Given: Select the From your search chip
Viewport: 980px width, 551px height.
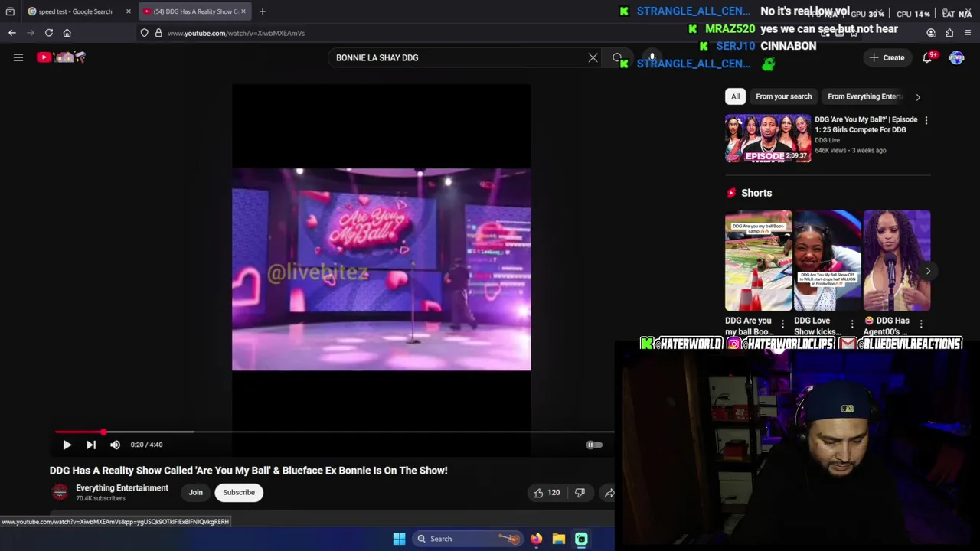Looking at the screenshot, I should tap(783, 96).
